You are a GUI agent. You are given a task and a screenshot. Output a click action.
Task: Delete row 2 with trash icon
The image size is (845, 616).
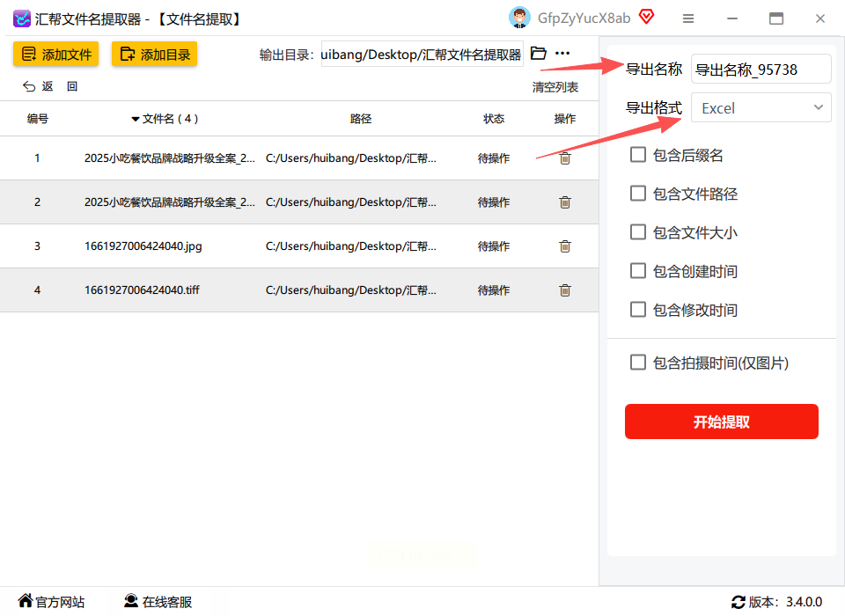(565, 202)
